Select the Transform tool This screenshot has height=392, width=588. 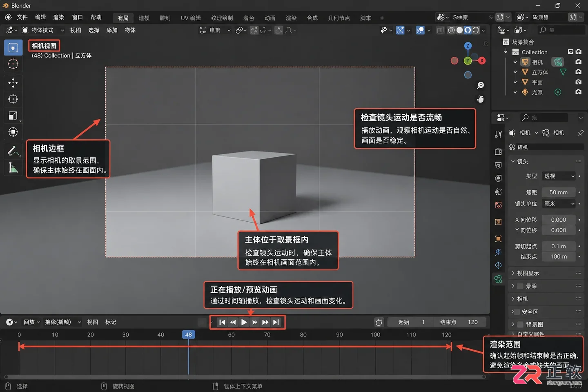point(13,132)
